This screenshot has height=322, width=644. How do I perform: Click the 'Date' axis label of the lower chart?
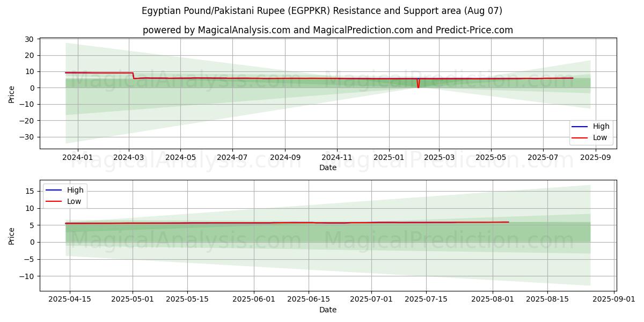328,310
